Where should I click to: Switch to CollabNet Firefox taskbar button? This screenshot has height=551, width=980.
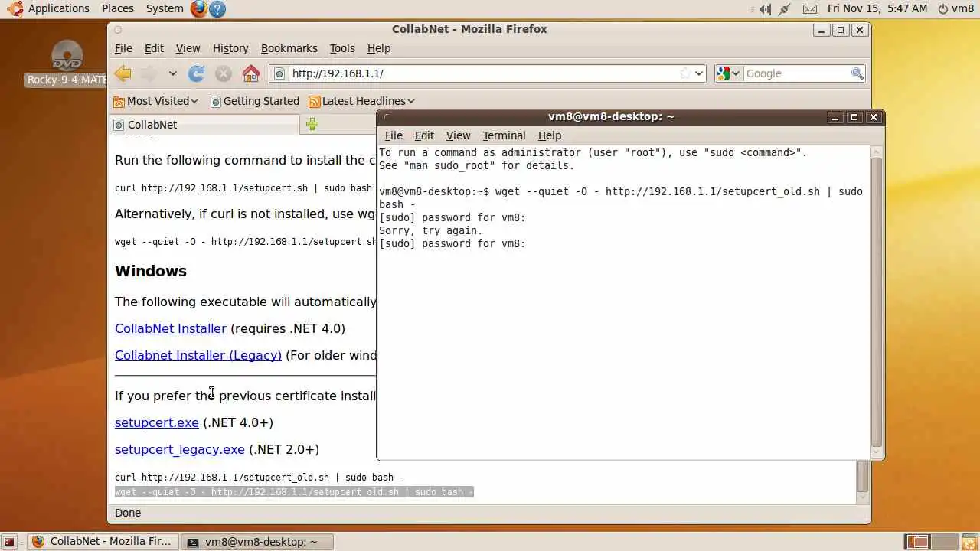click(102, 542)
